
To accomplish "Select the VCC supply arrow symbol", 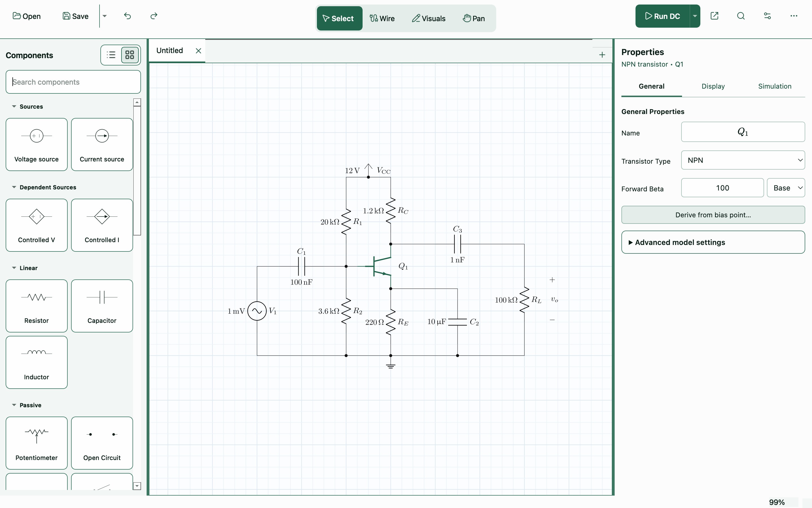I will tap(369, 170).
